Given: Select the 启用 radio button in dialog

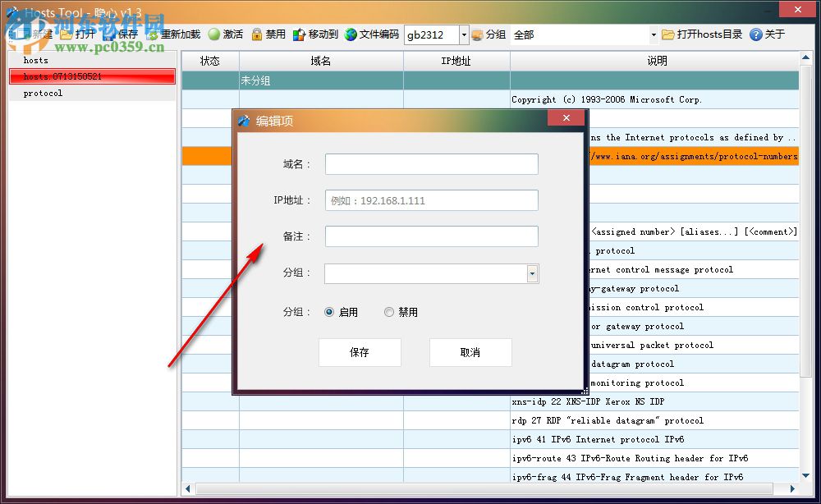Looking at the screenshot, I should [x=331, y=312].
